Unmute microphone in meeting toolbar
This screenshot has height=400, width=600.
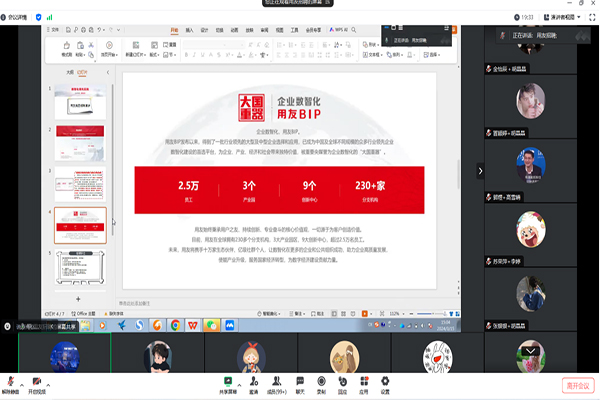(9, 381)
